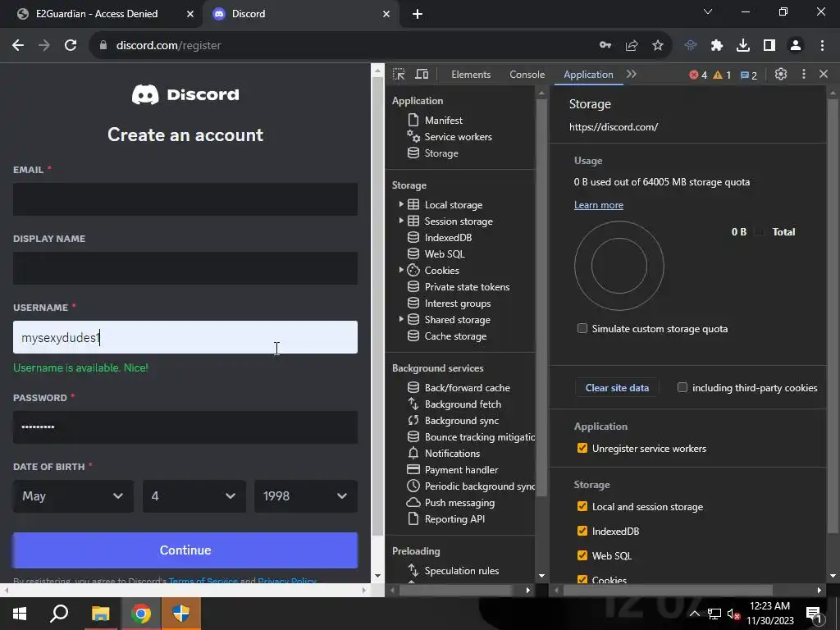The height and width of the screenshot is (630, 840).
Task: Show hidden system tray icons
Action: (x=694, y=614)
